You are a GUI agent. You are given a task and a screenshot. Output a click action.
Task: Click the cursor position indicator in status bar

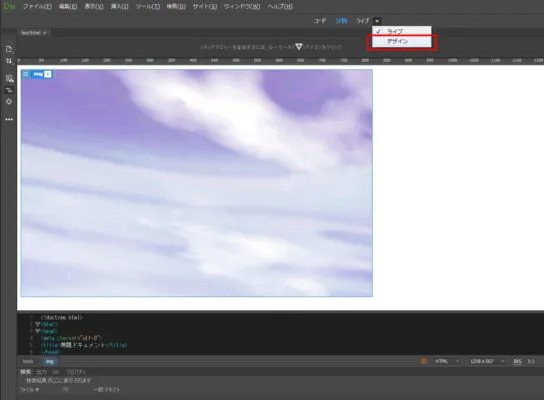coord(531,361)
